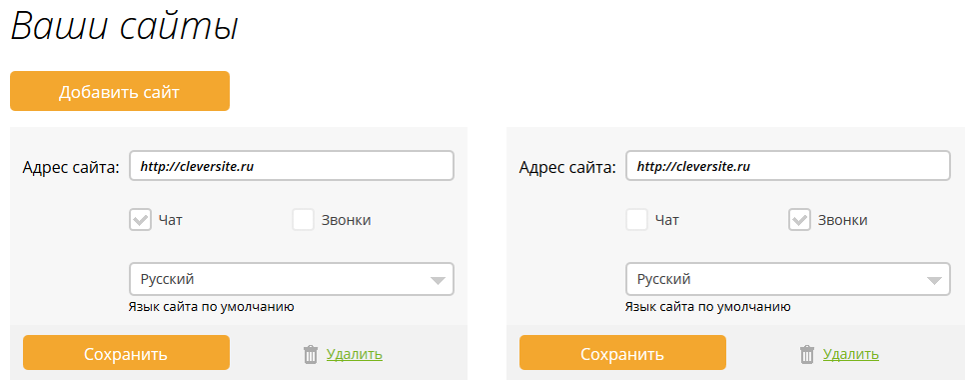This screenshot has width=980, height=390.
Task: Uncheck Чат in the first site card
Action: (141, 220)
